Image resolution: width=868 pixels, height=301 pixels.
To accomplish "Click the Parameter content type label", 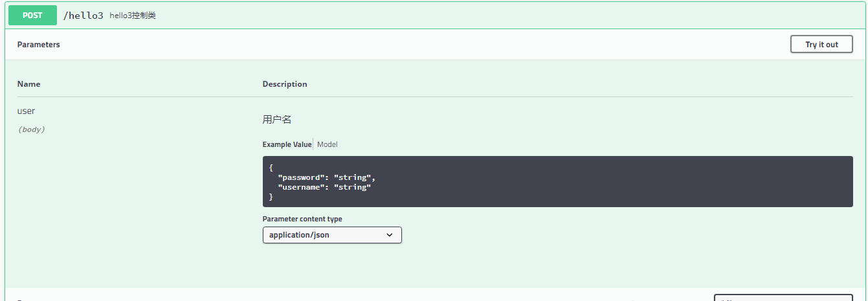I will pos(302,219).
